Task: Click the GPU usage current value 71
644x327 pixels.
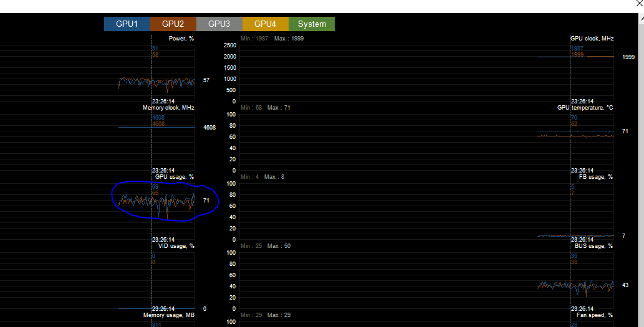Action: pos(206,201)
